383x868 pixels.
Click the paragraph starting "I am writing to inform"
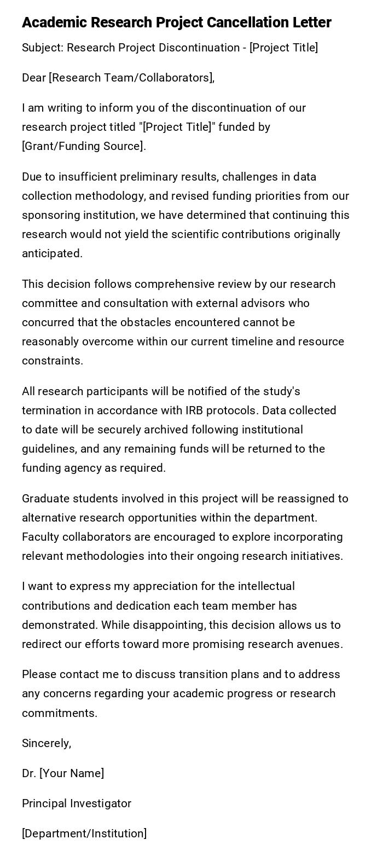164,127
